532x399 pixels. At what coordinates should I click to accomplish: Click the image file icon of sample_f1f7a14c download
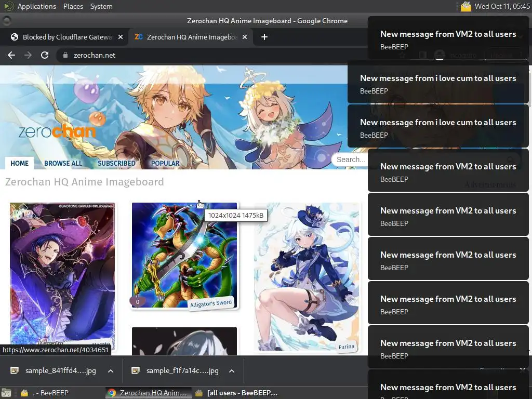136,370
